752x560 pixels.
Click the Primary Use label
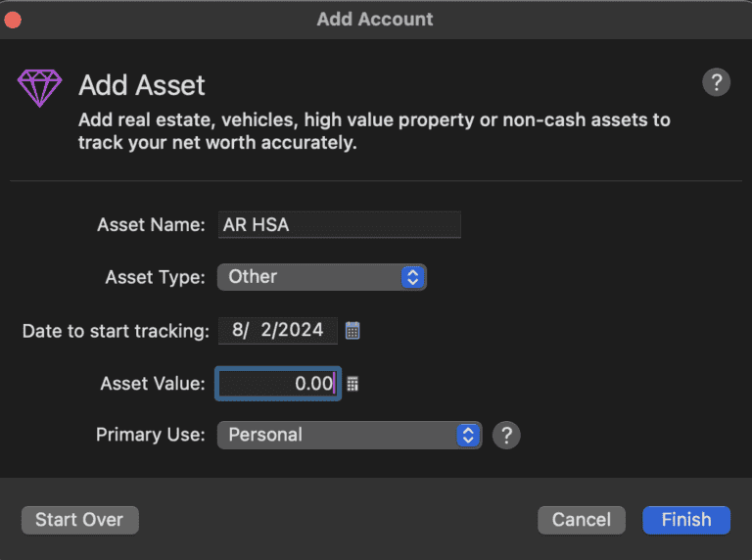tap(150, 435)
